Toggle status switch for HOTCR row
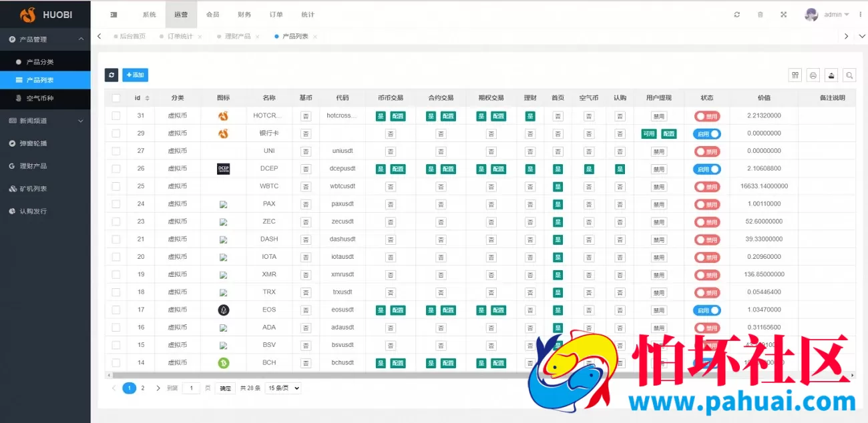 pos(707,116)
